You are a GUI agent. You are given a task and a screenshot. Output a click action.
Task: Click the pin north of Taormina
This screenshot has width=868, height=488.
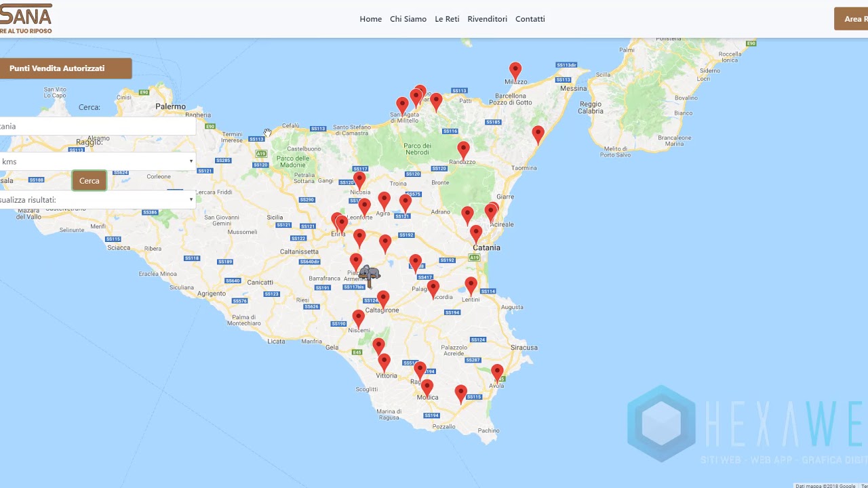coord(538,134)
